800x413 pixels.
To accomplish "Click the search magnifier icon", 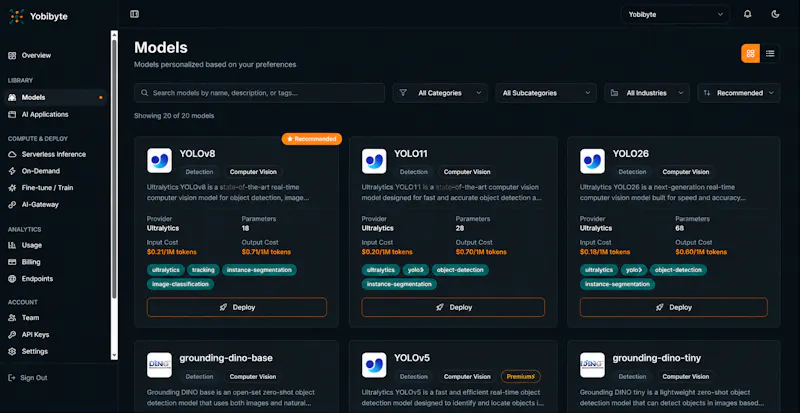I will point(145,93).
